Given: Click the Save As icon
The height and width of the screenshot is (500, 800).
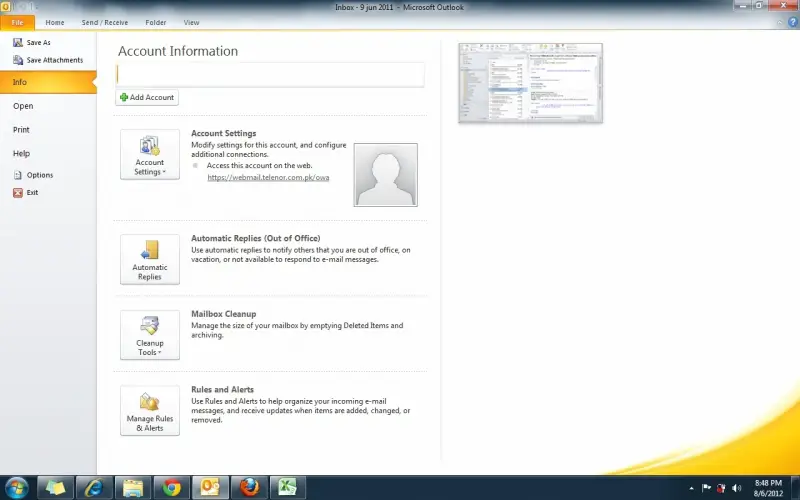Looking at the screenshot, I should (x=18, y=43).
